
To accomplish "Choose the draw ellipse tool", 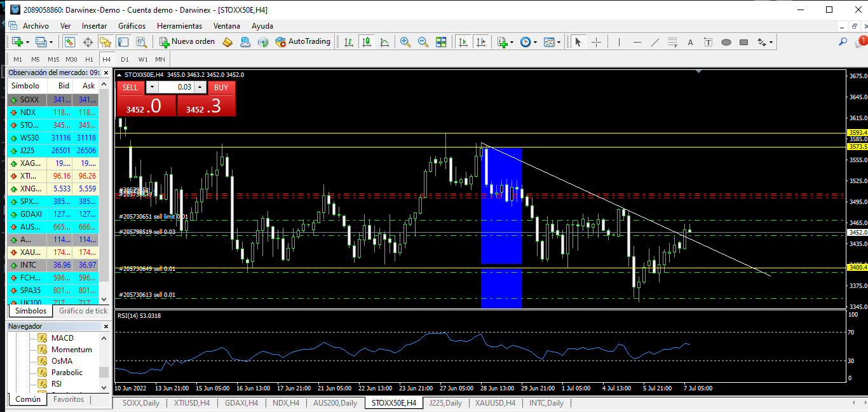I will pyautogui.click(x=726, y=42).
